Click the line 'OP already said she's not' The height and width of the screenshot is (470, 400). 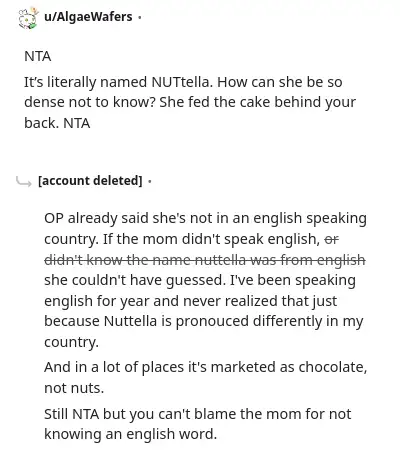(x=205, y=219)
